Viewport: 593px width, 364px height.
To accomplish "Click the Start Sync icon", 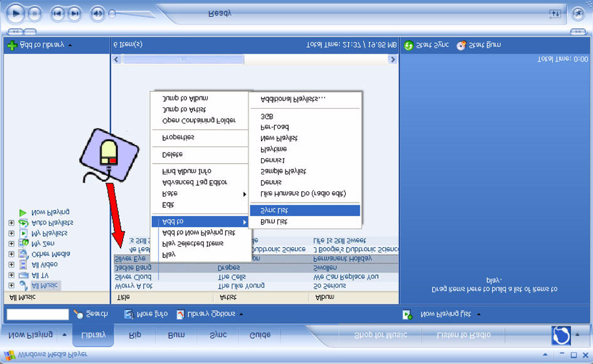I will click(409, 45).
